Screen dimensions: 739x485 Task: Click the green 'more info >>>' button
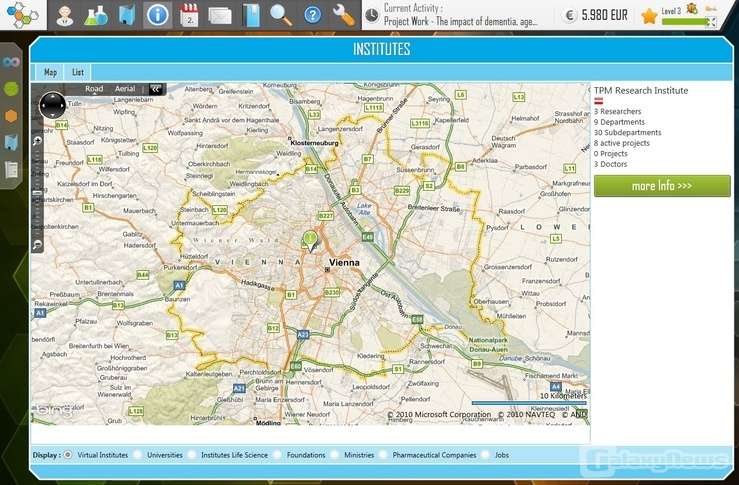[661, 186]
